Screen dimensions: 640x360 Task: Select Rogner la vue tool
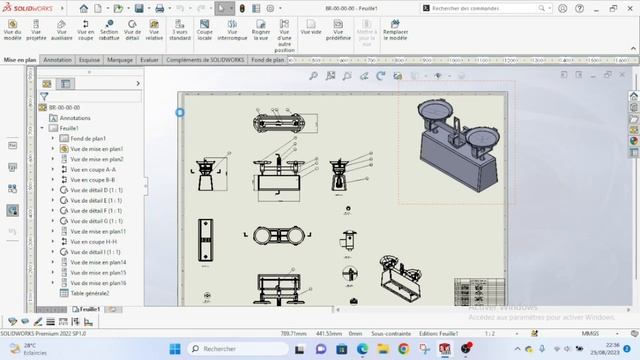[x=261, y=30]
